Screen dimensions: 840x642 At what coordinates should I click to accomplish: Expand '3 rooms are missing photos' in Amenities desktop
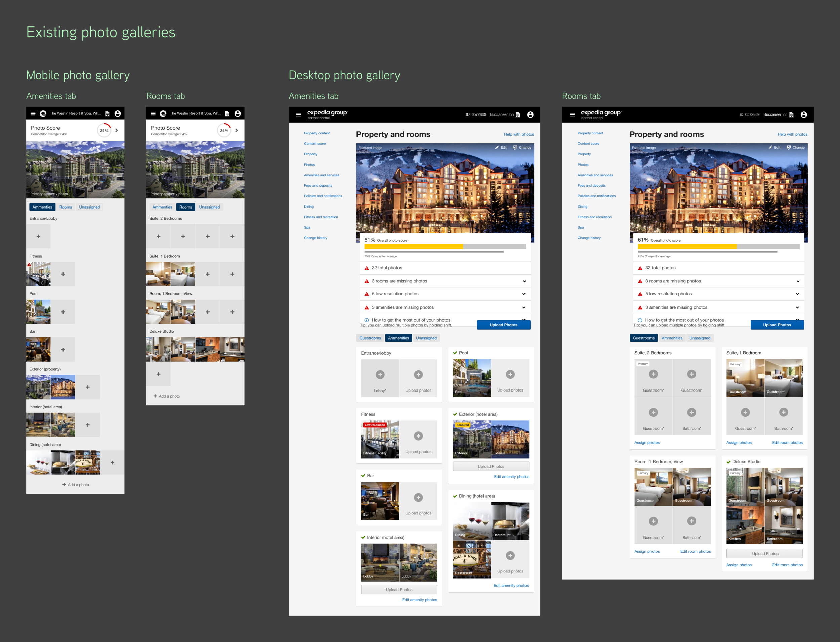coord(524,281)
